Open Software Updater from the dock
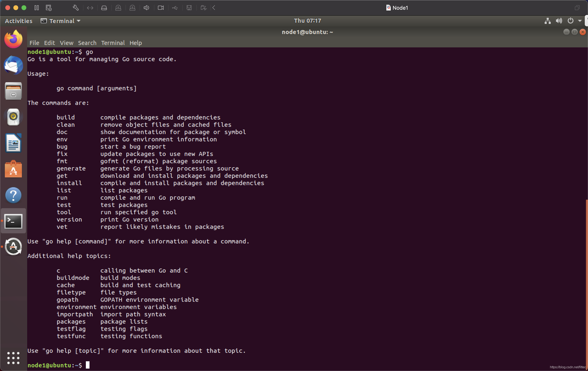The image size is (588, 371). 13,247
